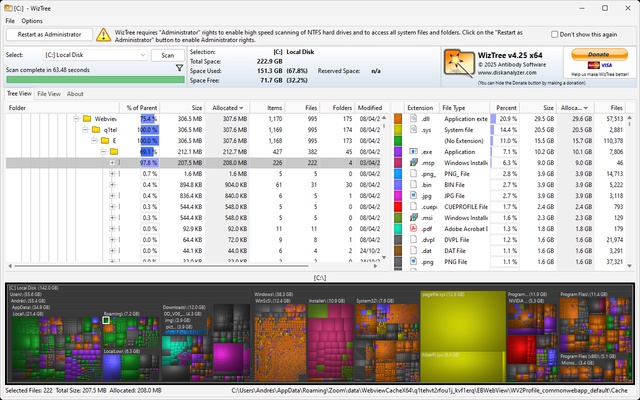Viewport: 640px width, 400px height.
Task: Click the Scan button
Action: (167, 55)
